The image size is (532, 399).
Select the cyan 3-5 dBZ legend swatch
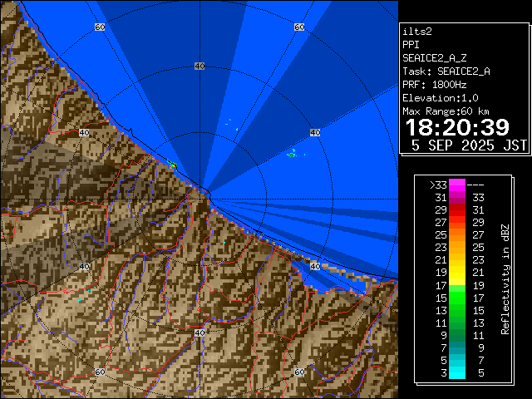click(x=457, y=372)
